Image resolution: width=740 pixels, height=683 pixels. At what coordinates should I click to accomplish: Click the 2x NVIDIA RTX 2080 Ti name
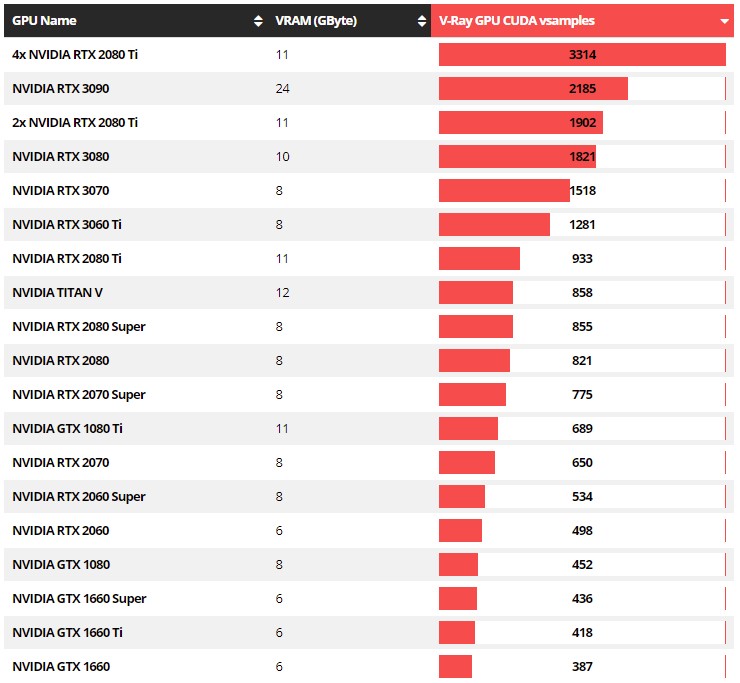[75, 122]
